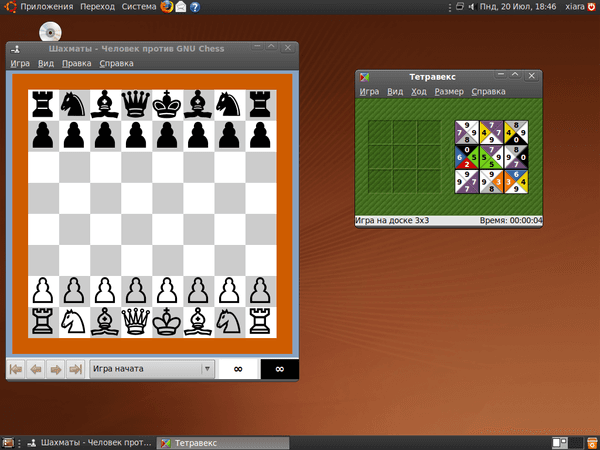Open the Размер menu in Tetravex
600x450 pixels.
449,92
